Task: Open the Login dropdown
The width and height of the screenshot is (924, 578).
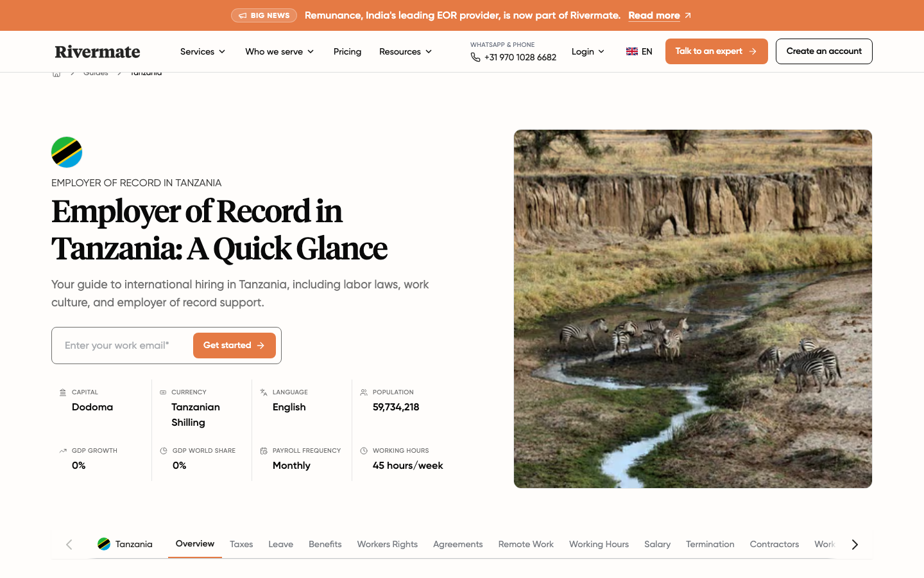Action: point(588,51)
